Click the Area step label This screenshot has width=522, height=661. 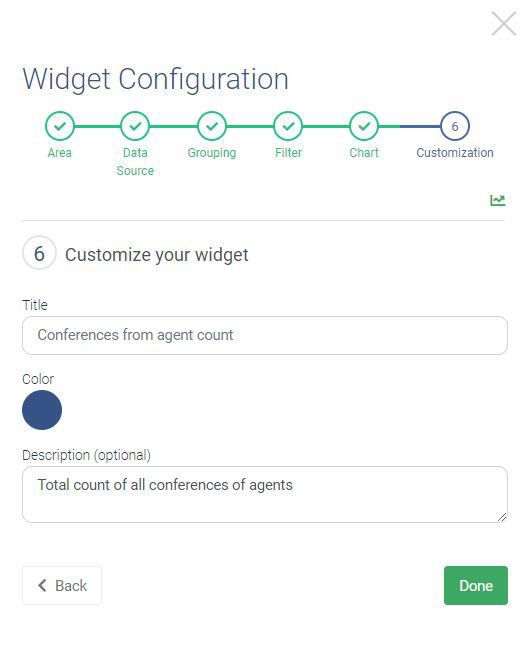pos(59,153)
